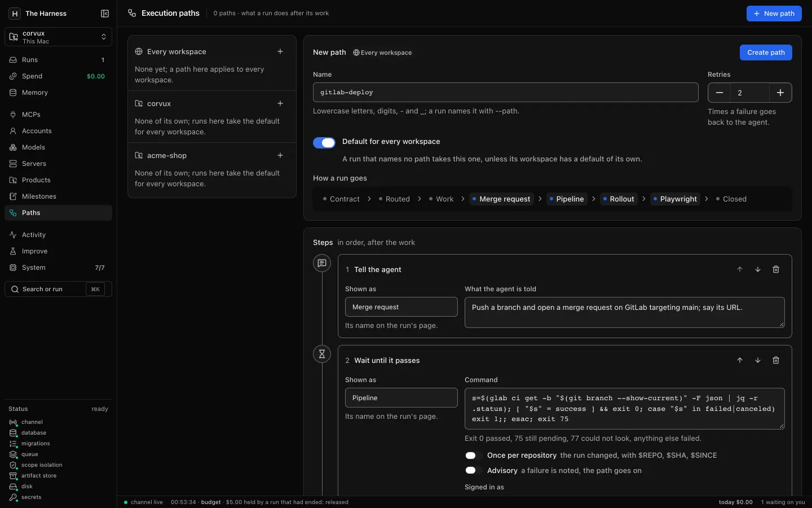The image size is (812, 508).
Task: Decrease the Retries count
Action: point(720,93)
